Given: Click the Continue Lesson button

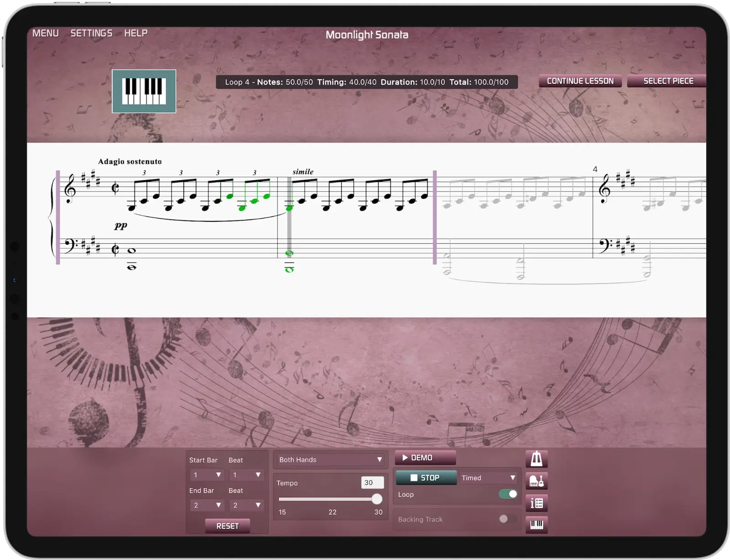Looking at the screenshot, I should [580, 80].
